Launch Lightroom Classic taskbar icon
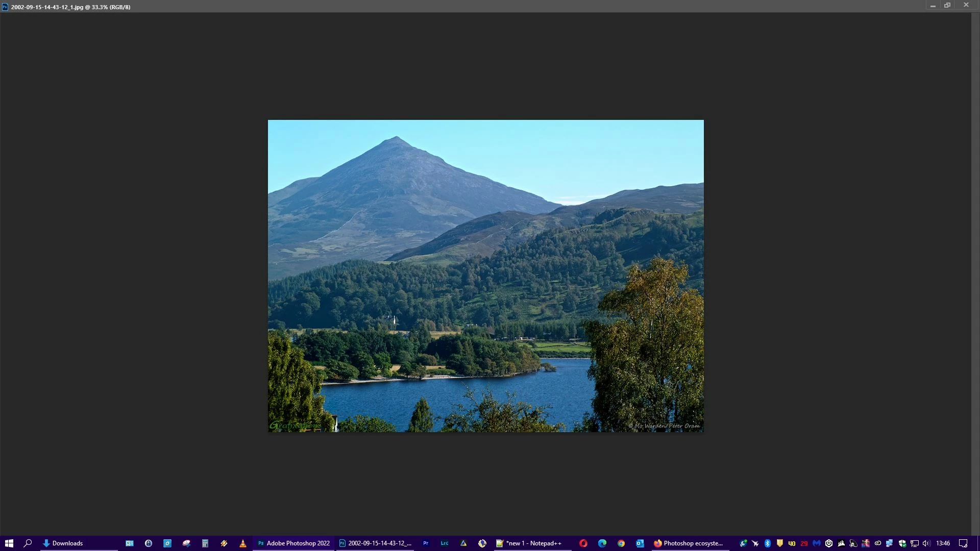Screen dimensions: 980x551 445,543
